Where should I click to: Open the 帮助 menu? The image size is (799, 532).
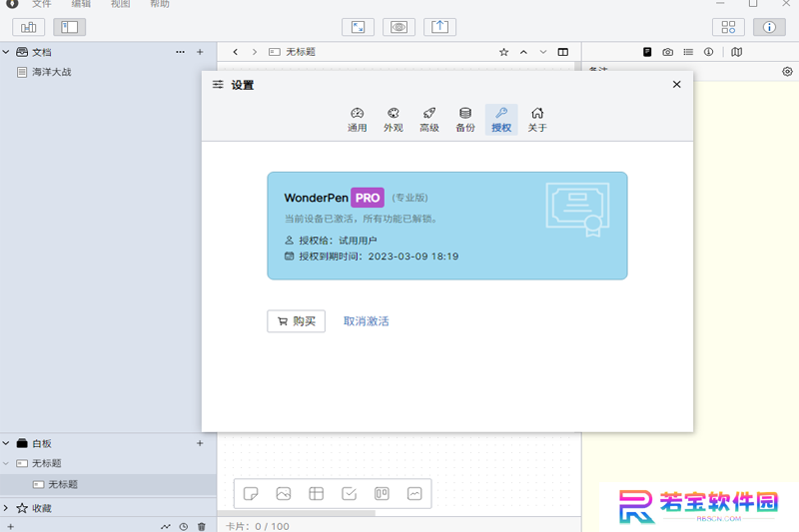point(160,4)
